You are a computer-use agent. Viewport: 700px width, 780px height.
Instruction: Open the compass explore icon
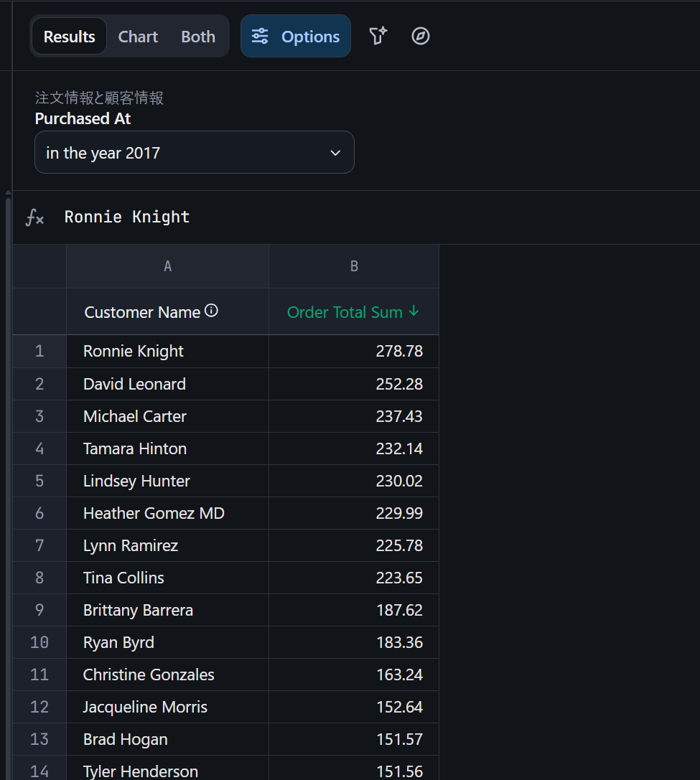coord(421,36)
